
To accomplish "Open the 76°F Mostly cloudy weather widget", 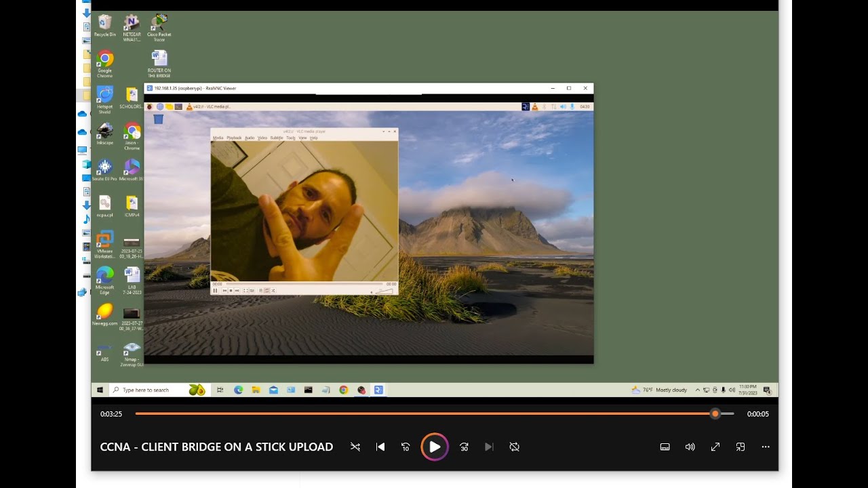I will tap(659, 390).
